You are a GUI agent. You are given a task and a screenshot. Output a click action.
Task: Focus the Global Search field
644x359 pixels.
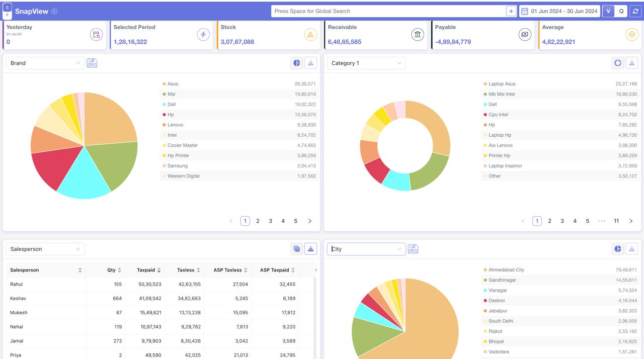[x=388, y=11]
